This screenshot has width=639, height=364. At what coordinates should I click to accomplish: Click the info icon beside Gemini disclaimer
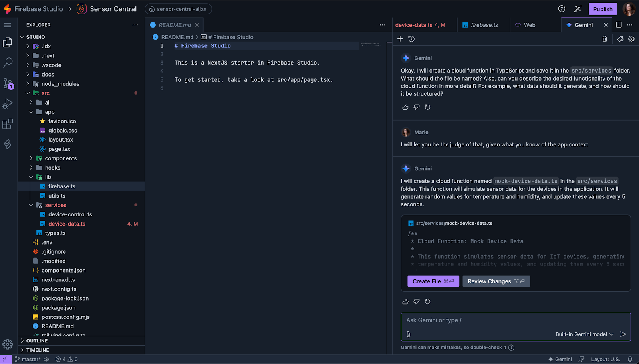coord(511,347)
